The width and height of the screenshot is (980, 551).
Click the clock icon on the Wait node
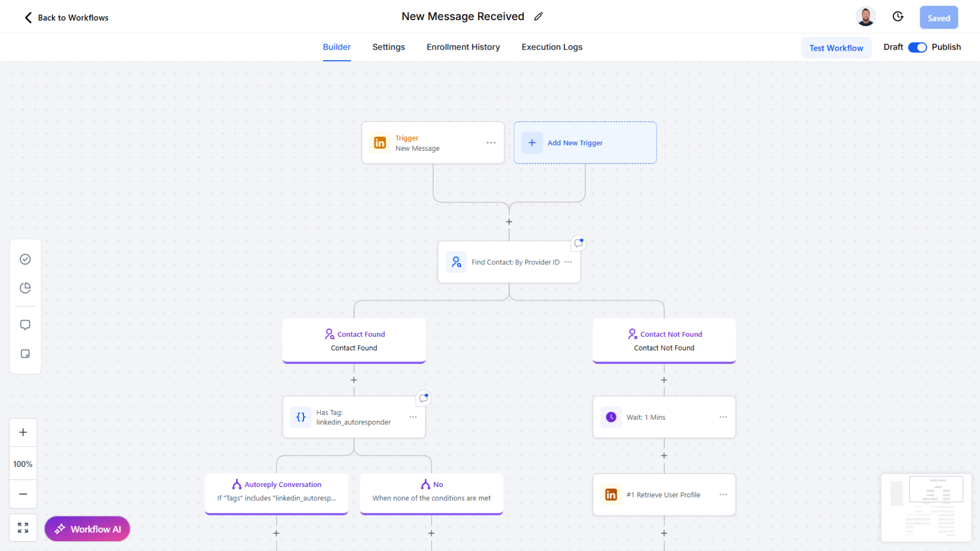(x=610, y=417)
